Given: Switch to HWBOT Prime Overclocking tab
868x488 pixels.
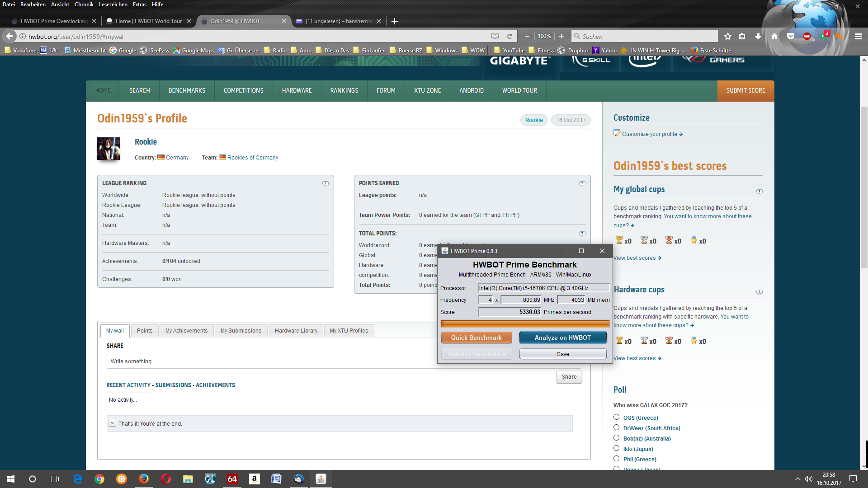Looking at the screenshot, I should click(x=53, y=21).
